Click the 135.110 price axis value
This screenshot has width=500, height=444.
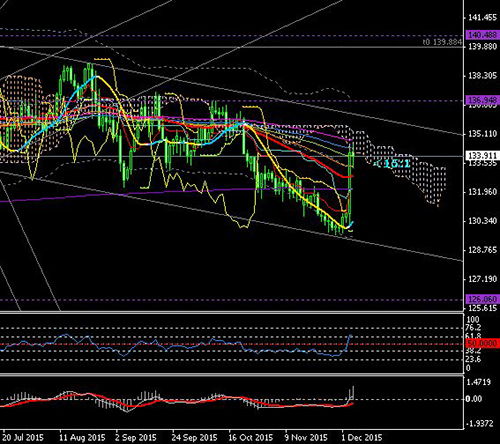click(x=482, y=134)
